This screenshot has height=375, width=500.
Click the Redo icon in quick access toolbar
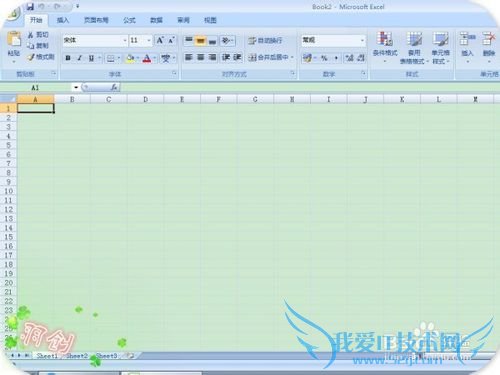click(x=58, y=6)
